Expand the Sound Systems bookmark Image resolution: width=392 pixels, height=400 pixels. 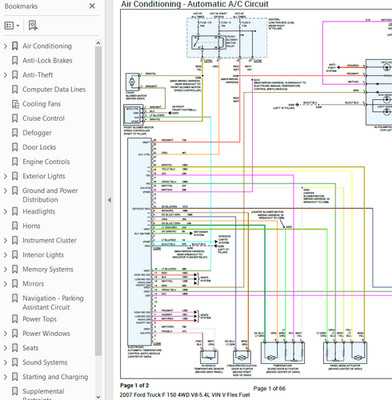point(5,362)
